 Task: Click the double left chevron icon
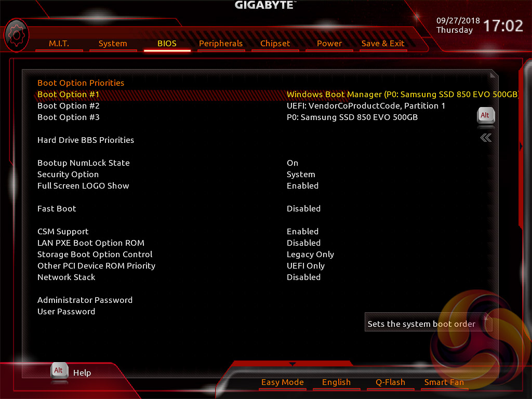(x=486, y=137)
